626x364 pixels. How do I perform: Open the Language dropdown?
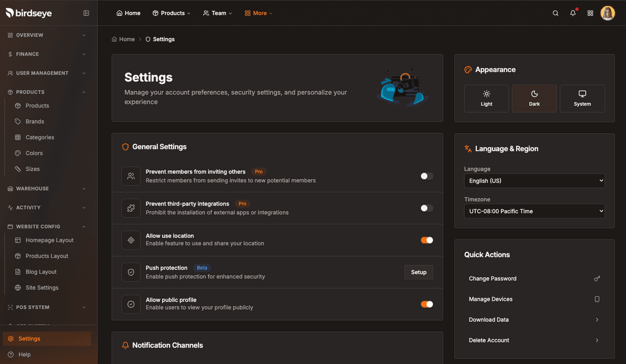[x=534, y=181]
